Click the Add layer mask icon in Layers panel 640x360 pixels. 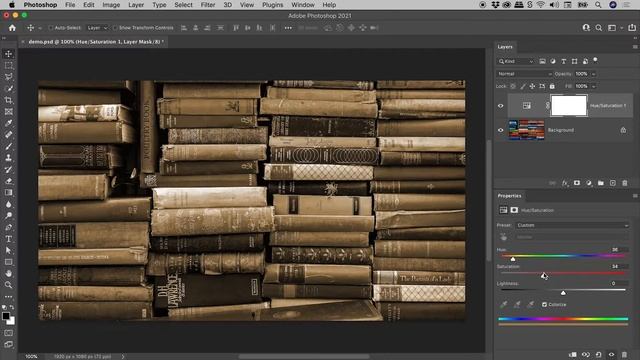(577, 183)
